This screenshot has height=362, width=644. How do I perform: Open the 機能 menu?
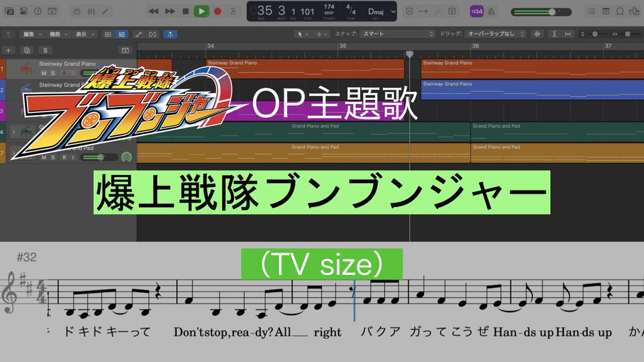click(x=59, y=34)
